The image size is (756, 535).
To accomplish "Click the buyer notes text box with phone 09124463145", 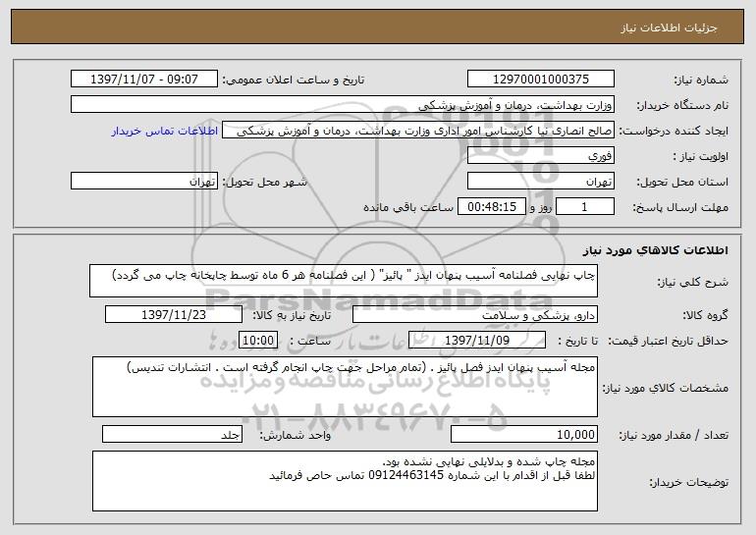I will coord(345,481).
